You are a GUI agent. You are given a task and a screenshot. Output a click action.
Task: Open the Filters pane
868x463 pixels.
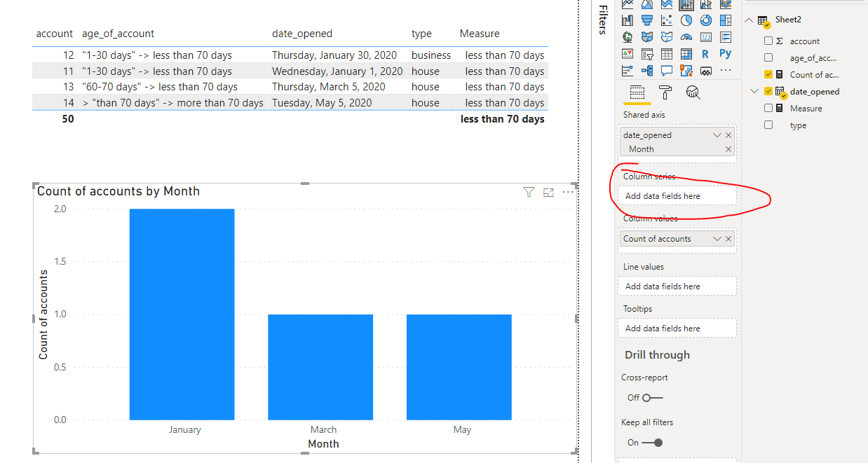click(x=602, y=20)
